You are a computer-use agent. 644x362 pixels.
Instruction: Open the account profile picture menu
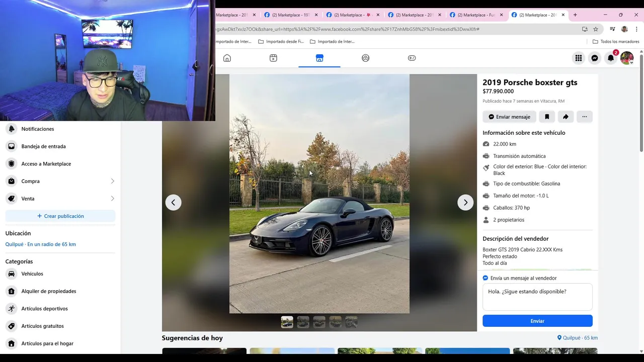click(627, 58)
